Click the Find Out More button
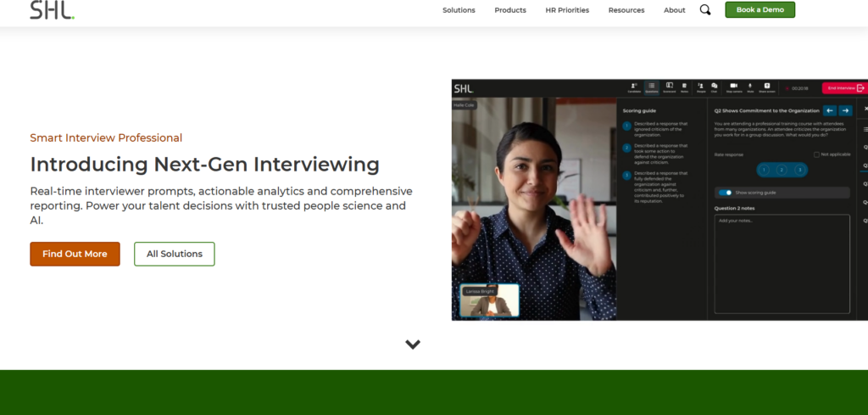Screen dimensions: 868x415 tap(75, 254)
